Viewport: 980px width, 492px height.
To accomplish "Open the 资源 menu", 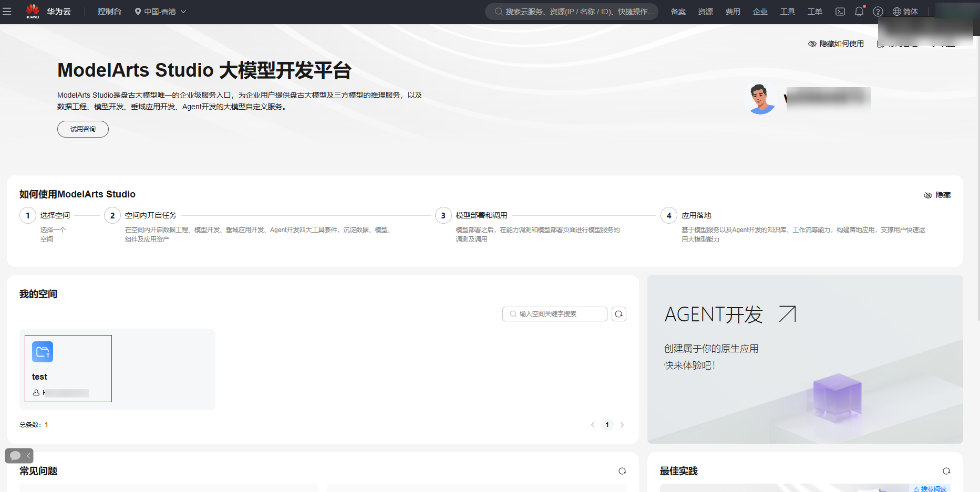I will (706, 12).
